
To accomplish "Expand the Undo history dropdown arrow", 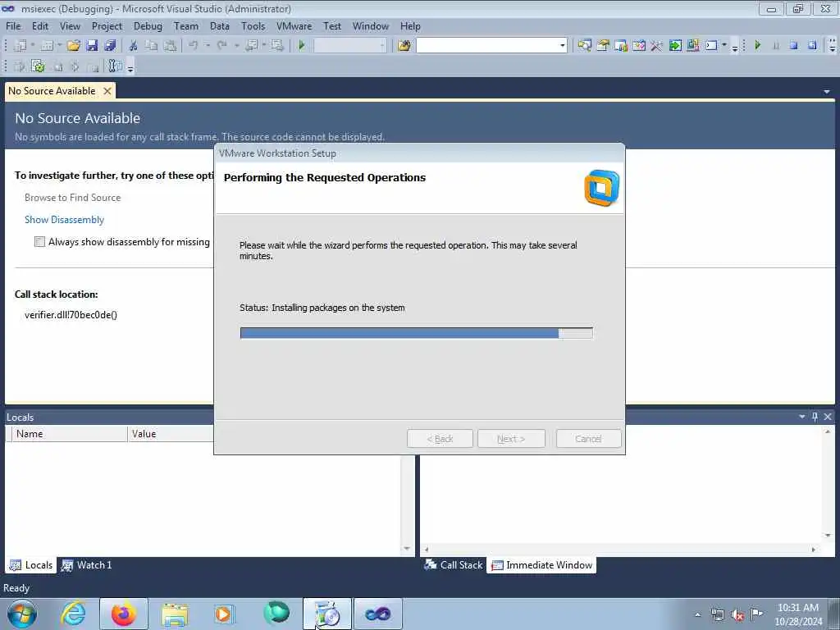I will point(208,46).
